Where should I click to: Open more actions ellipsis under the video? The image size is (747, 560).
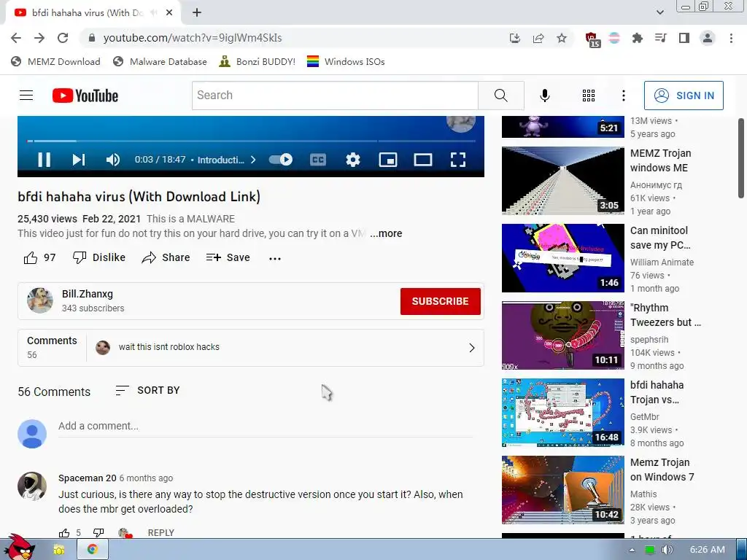pos(275,259)
